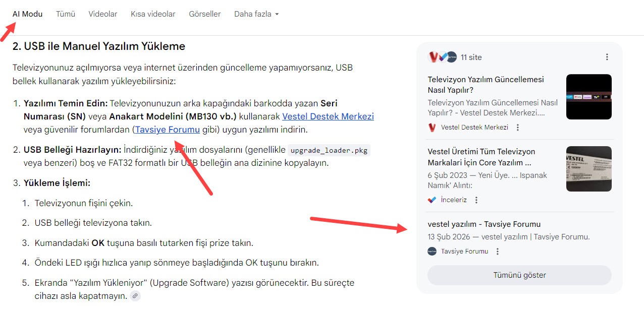Open the 'vestel yazılım - Tavsiye Forumu' result

click(484, 224)
